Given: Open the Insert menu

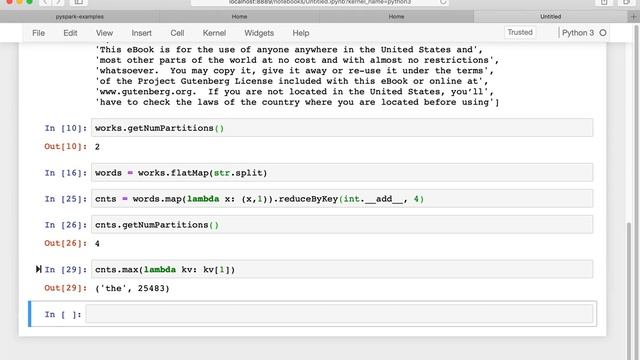Looking at the screenshot, I should (x=142, y=33).
